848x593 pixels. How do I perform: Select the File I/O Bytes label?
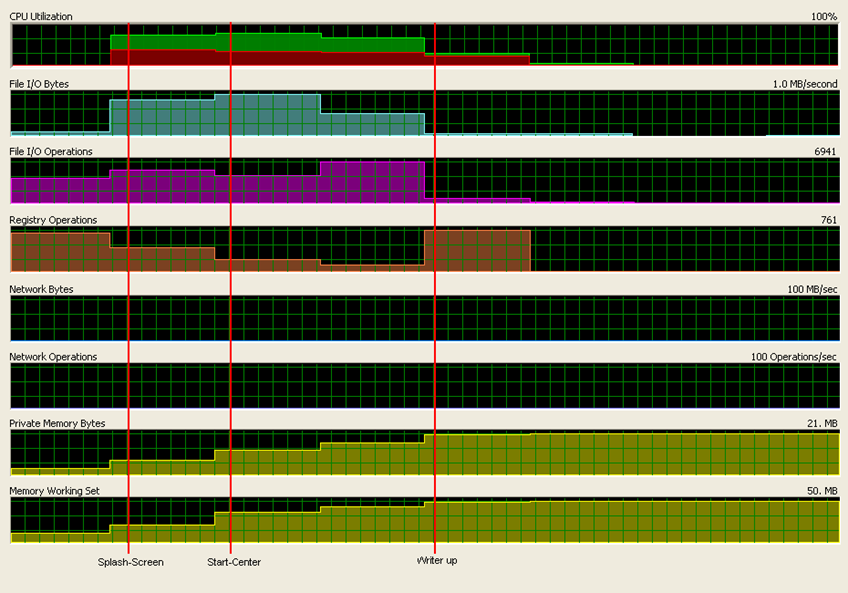(x=39, y=84)
